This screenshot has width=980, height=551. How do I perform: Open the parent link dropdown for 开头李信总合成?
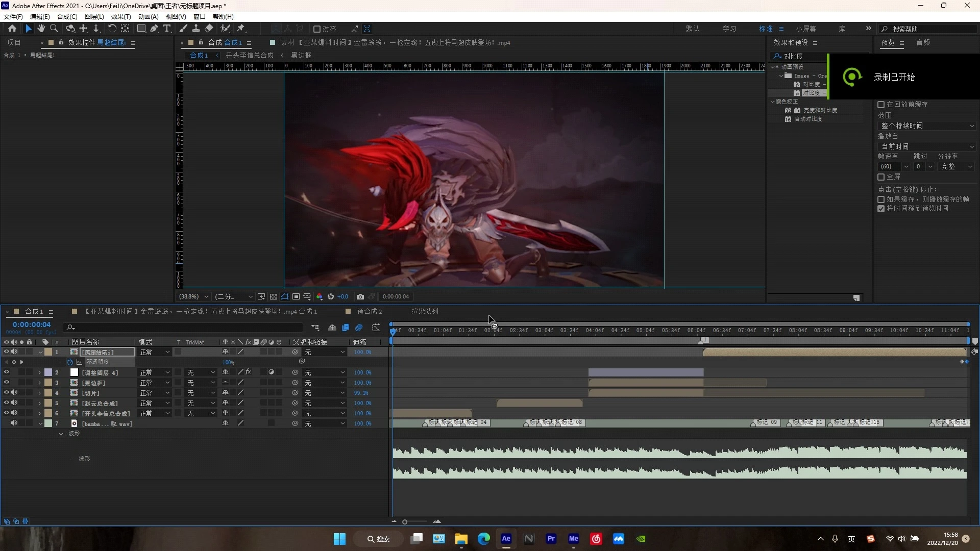325,413
